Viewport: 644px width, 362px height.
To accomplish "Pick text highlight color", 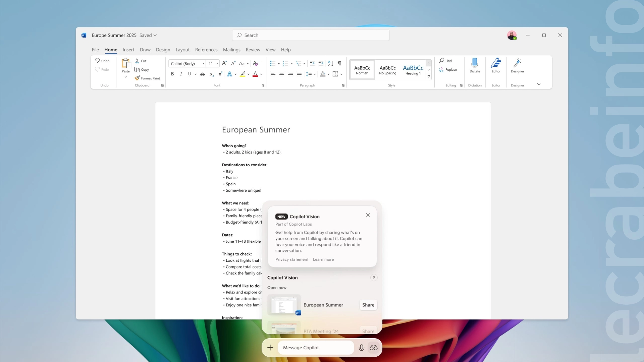I will click(x=243, y=74).
